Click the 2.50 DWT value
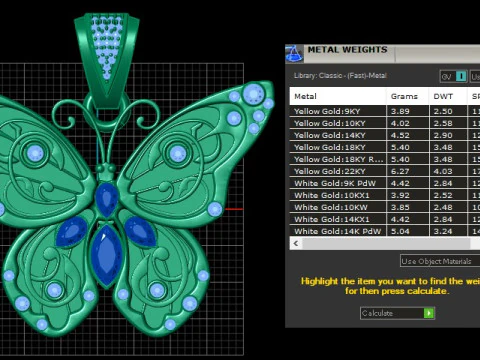 443,111
